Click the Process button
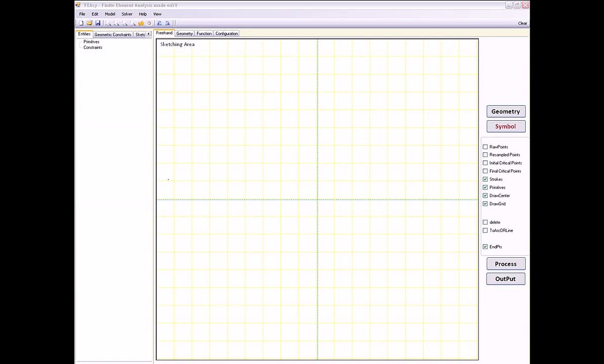Viewport: 604px width, 364px height. point(506,264)
